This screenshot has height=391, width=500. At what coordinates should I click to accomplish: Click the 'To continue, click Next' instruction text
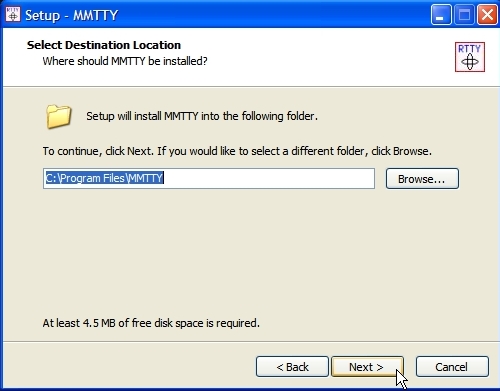click(237, 151)
